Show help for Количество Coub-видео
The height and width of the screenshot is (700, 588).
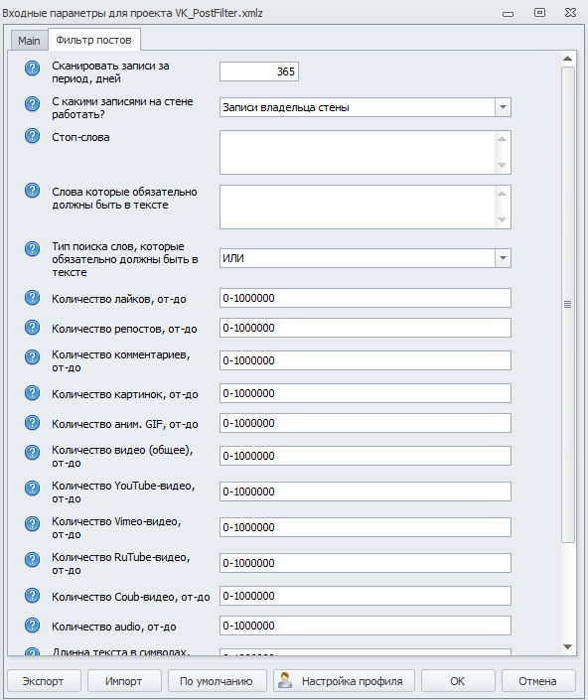point(32,596)
